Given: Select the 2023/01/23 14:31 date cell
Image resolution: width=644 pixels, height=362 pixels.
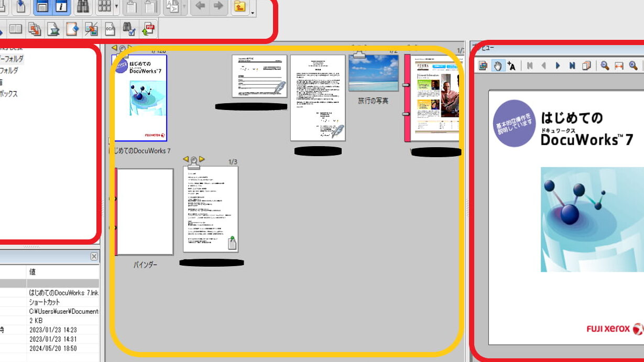Looking at the screenshot, I should (63, 339).
